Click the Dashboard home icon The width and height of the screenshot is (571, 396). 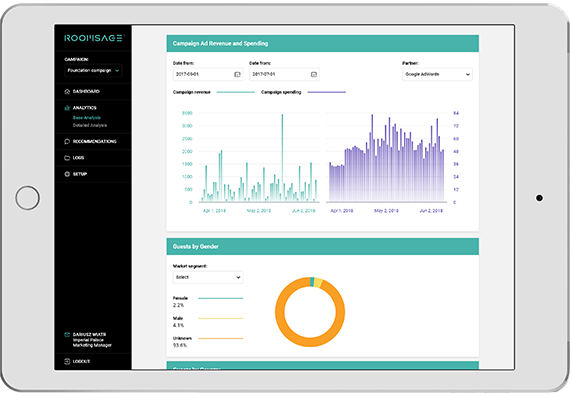tap(67, 91)
